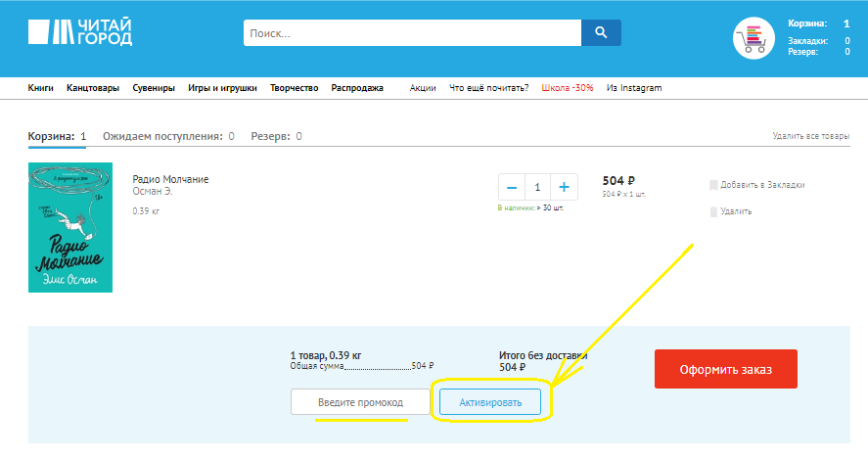Click the bookmark icon next to Добавить в Закладки

713,185
